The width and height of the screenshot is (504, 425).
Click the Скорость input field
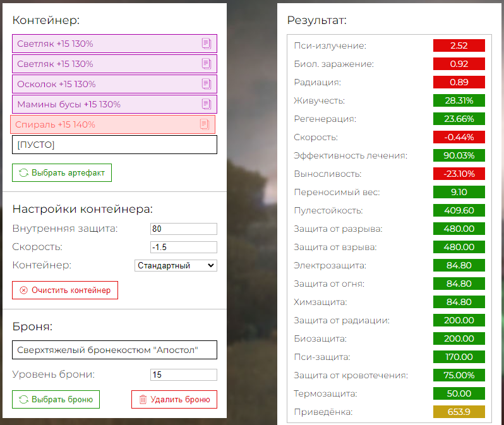click(184, 247)
